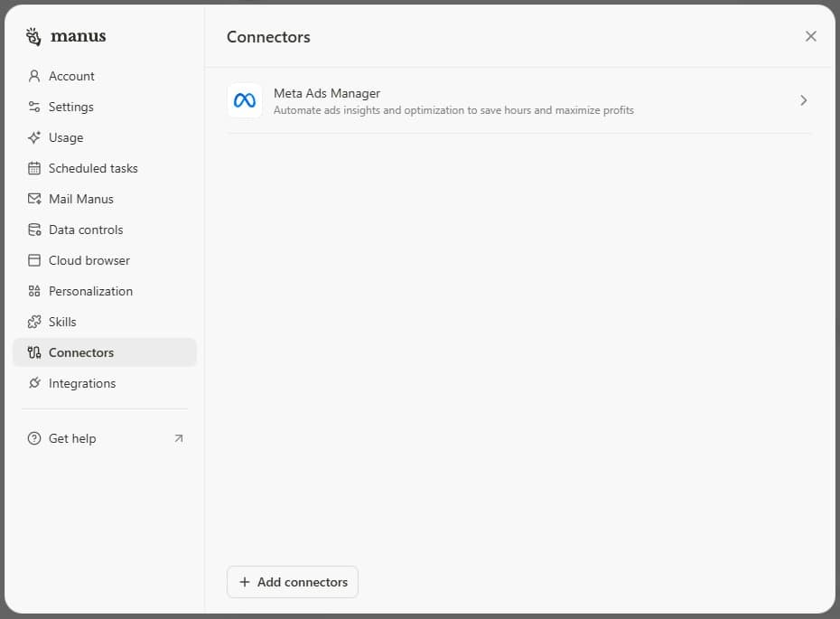The image size is (840, 619).
Task: Select Connectors in the sidebar
Action: (81, 352)
